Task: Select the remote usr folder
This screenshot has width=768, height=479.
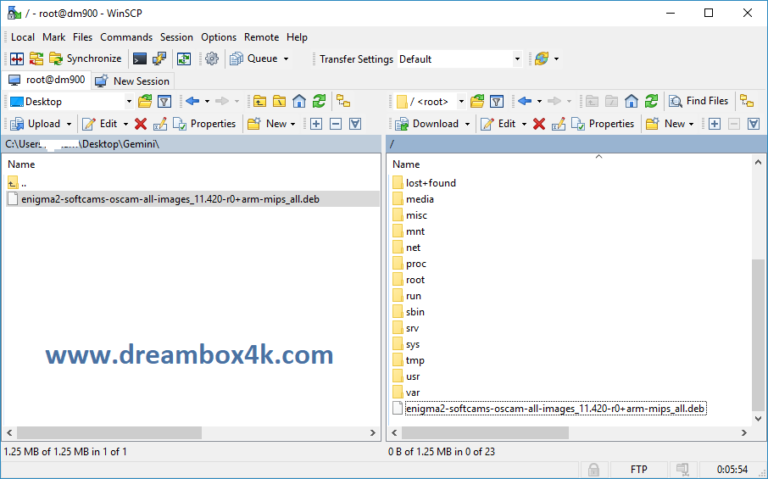Action: (x=407, y=377)
